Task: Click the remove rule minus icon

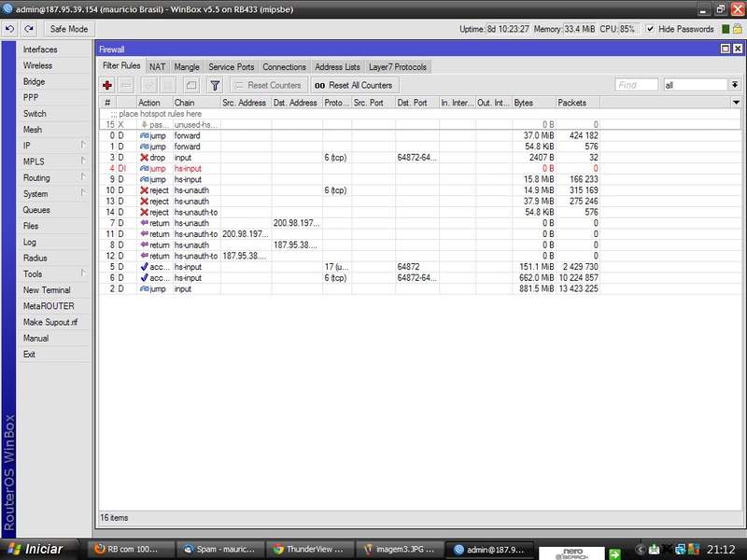Action: point(127,85)
